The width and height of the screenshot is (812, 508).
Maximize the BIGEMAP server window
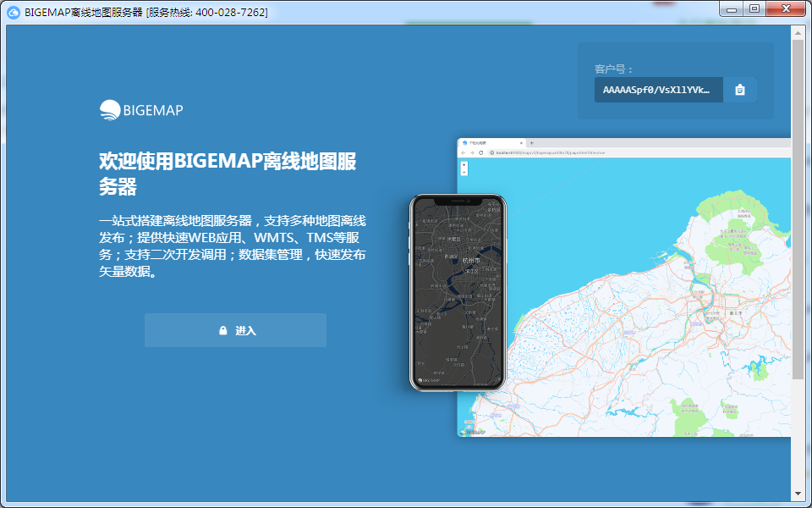[754, 8]
